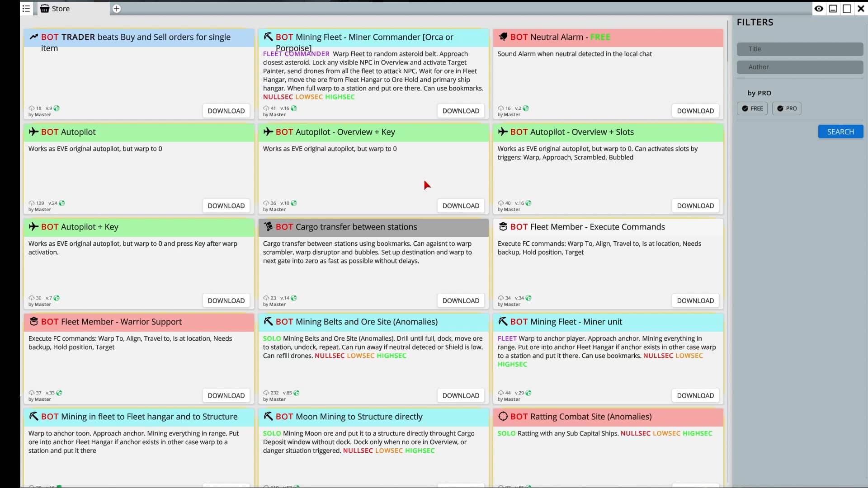Click the bell icon on BOT Neutral Alarm
The height and width of the screenshot is (488, 868).
503,37
